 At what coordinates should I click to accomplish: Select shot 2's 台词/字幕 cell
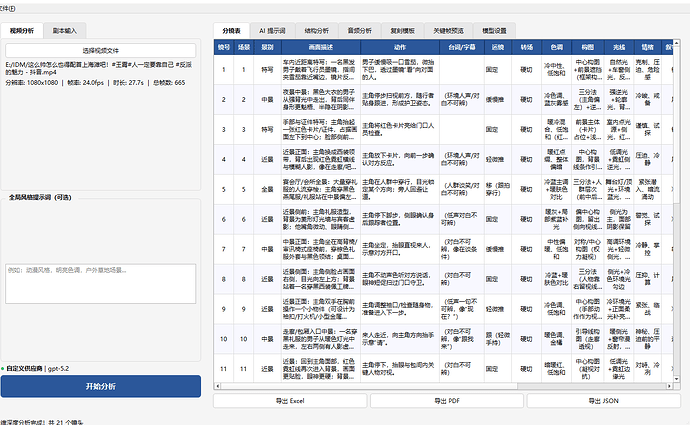point(462,99)
